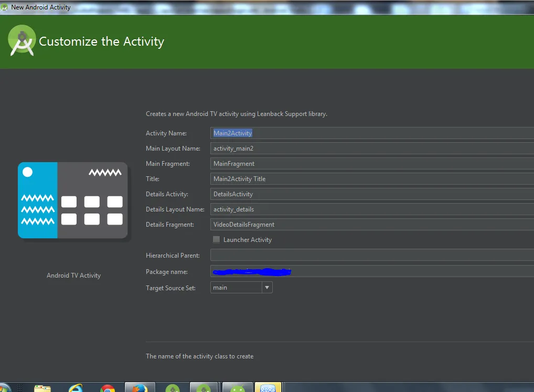Click the Activity Name field containing Main2Activity

pyautogui.click(x=372, y=133)
